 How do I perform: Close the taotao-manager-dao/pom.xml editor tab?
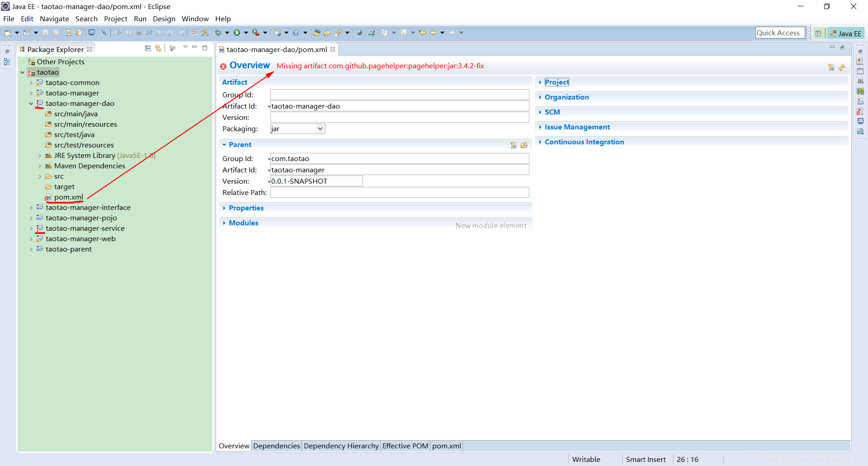coord(333,49)
